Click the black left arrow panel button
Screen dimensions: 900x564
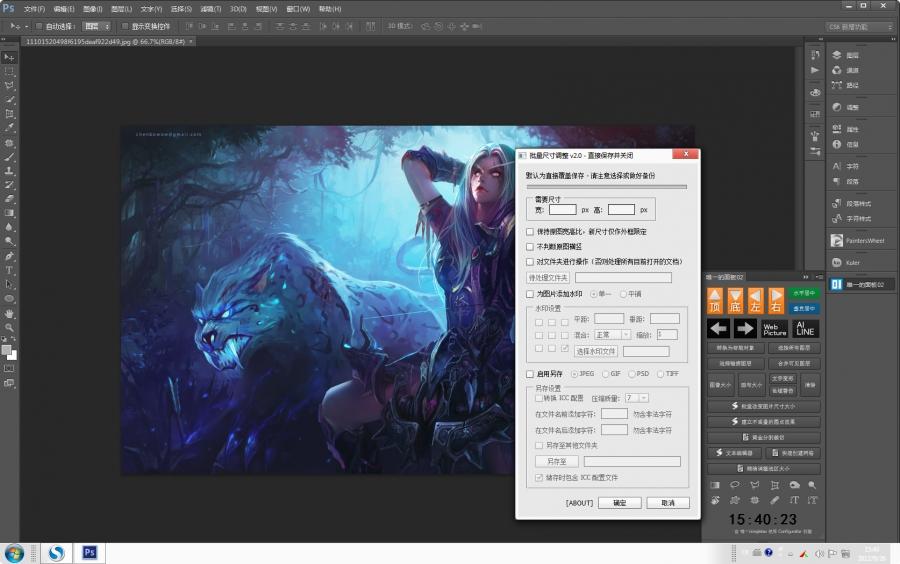point(719,329)
